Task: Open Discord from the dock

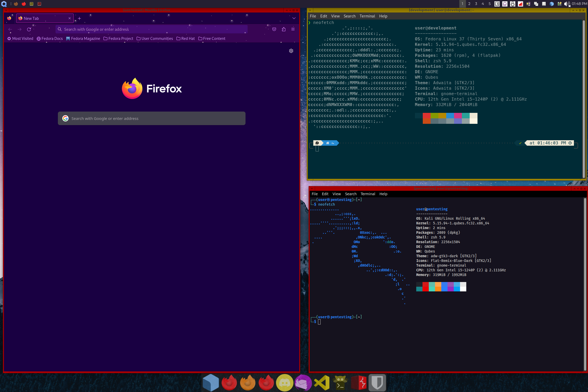Action: [x=284, y=382]
